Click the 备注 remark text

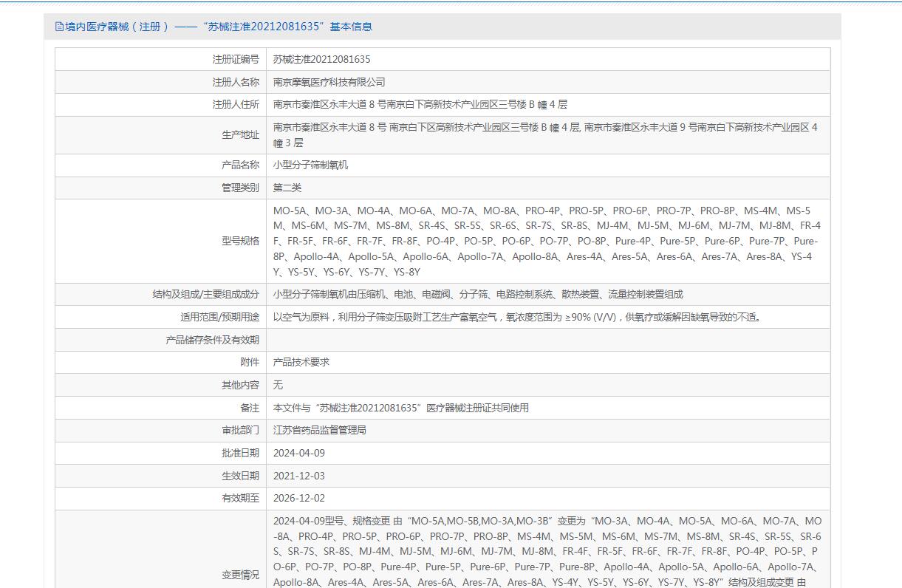click(x=401, y=408)
